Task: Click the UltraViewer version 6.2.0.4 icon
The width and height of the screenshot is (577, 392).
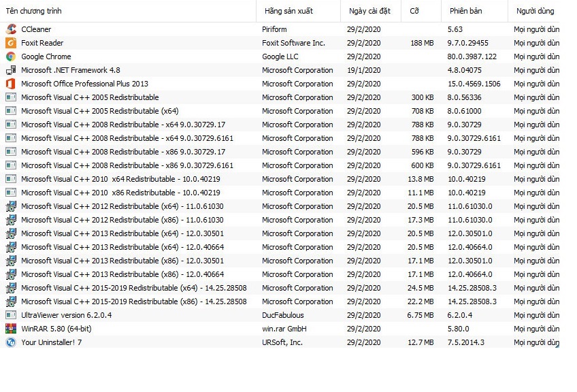Action: pos(11,315)
